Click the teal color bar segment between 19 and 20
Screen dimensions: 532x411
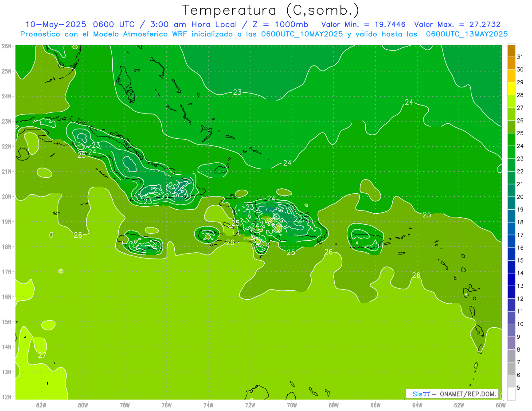click(511, 203)
